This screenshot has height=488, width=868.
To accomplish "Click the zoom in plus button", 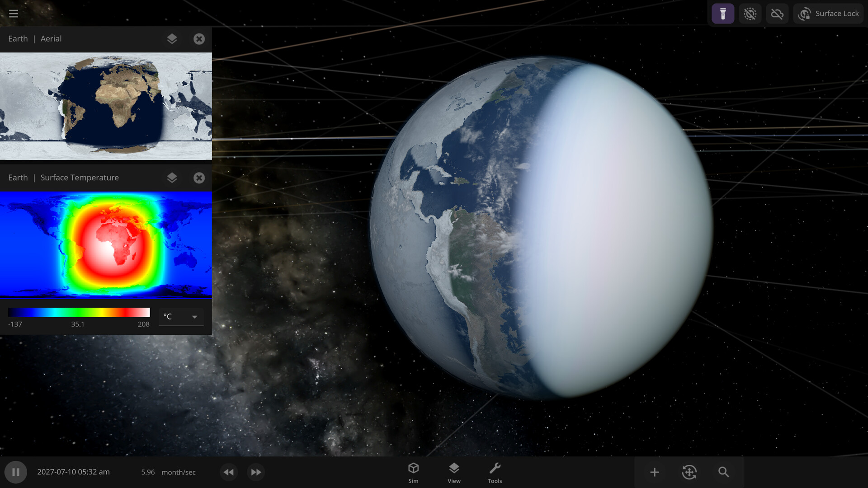I will 654,471.
